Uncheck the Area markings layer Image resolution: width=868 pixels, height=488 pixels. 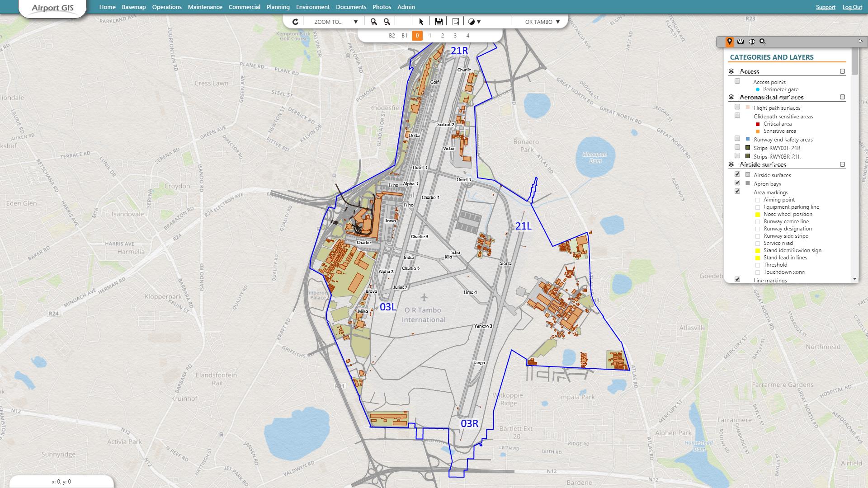[737, 192]
